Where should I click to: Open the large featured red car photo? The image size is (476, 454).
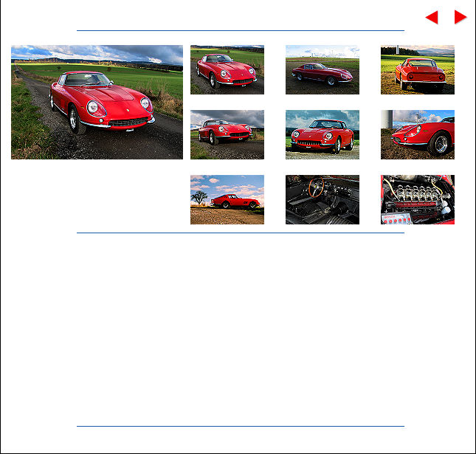tap(97, 102)
